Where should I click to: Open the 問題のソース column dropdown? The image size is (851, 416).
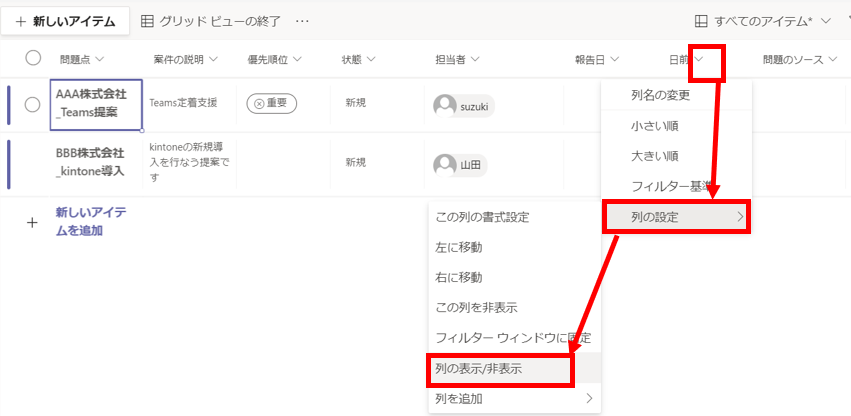pos(833,60)
